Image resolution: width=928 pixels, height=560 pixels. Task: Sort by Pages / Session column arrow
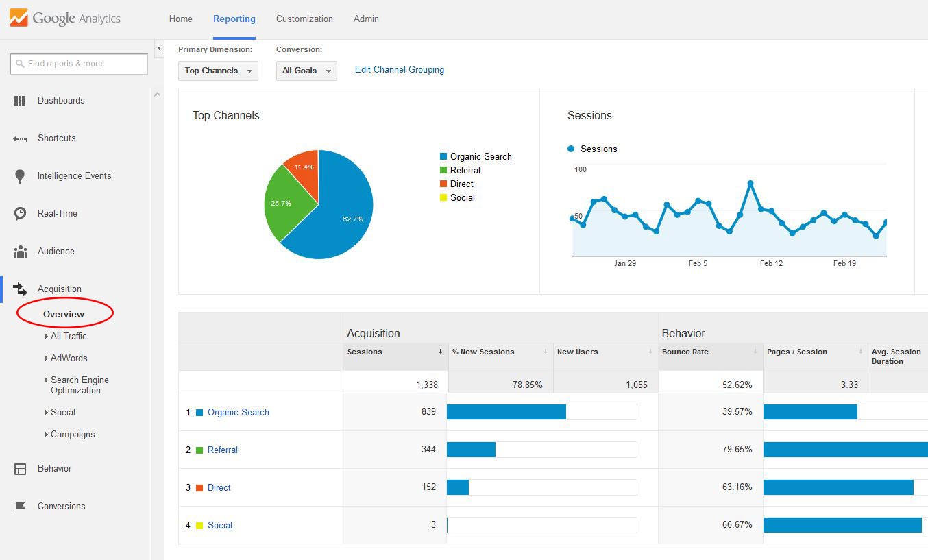click(860, 352)
